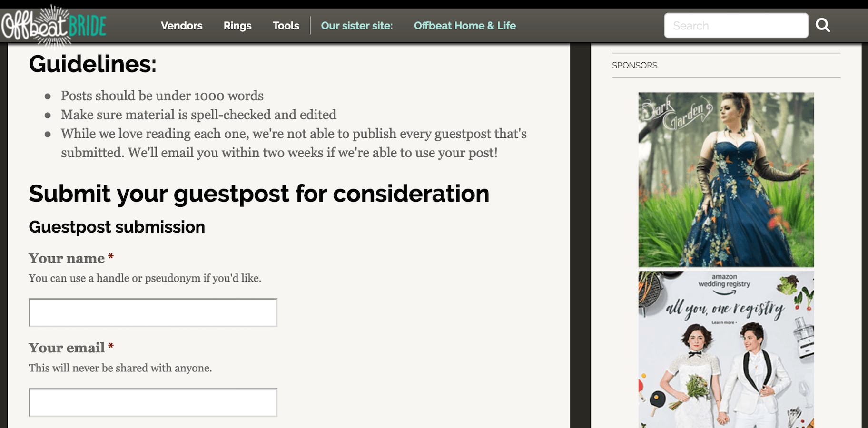This screenshot has height=428, width=868.
Task: Click the 'Guestpost submission' subheading
Action: pos(117,227)
